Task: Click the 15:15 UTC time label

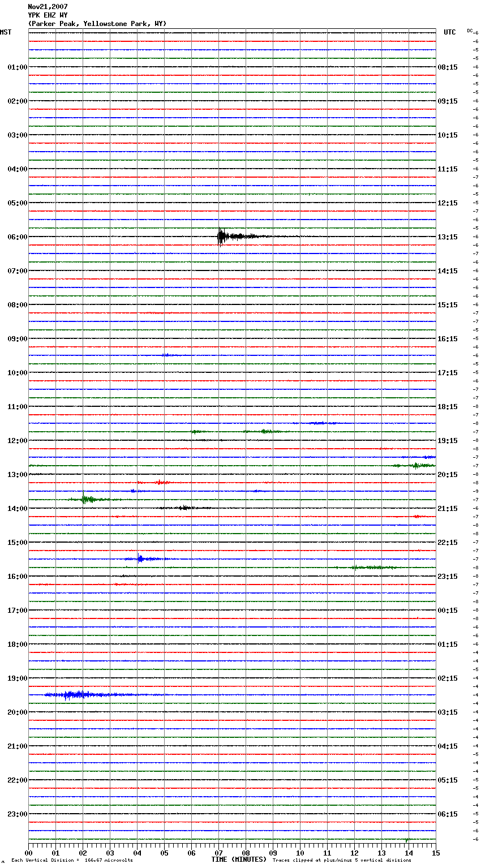Action: (448, 305)
